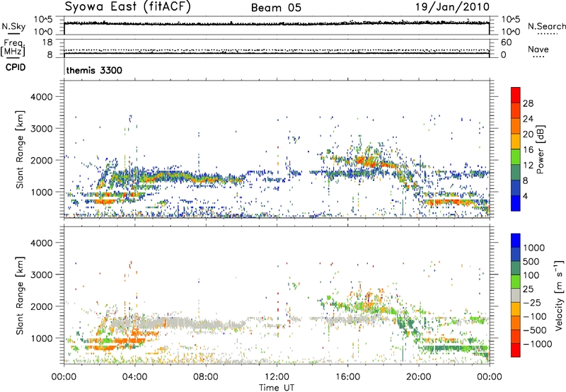Click the '20:00' time axis tick label

point(419,377)
